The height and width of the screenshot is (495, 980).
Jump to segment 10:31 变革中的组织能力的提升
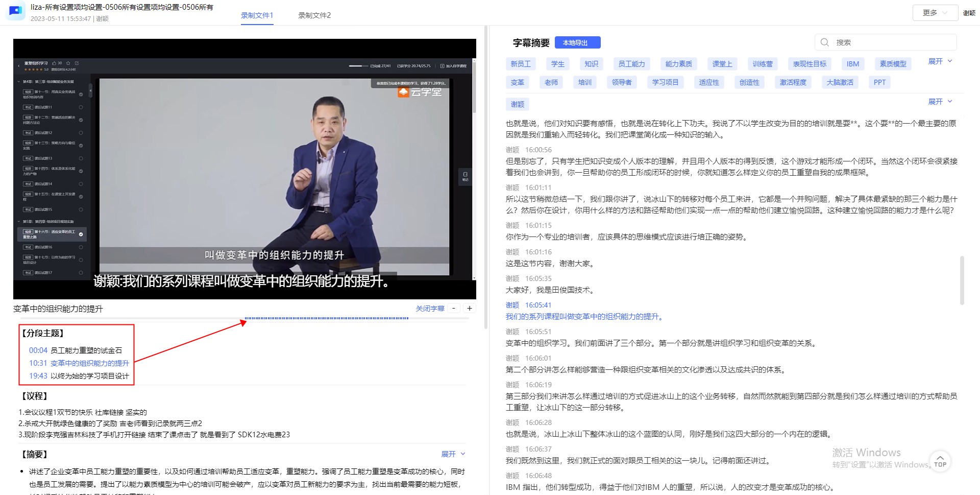[79, 363]
